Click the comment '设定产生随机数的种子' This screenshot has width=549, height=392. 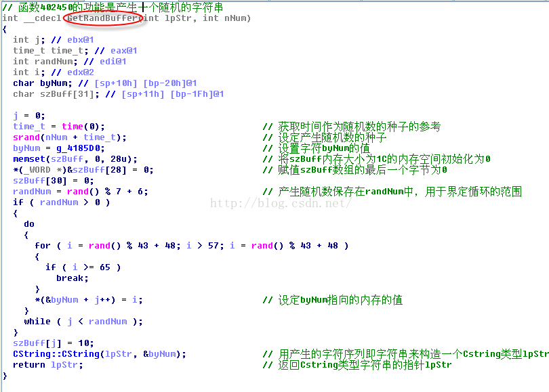click(x=325, y=137)
